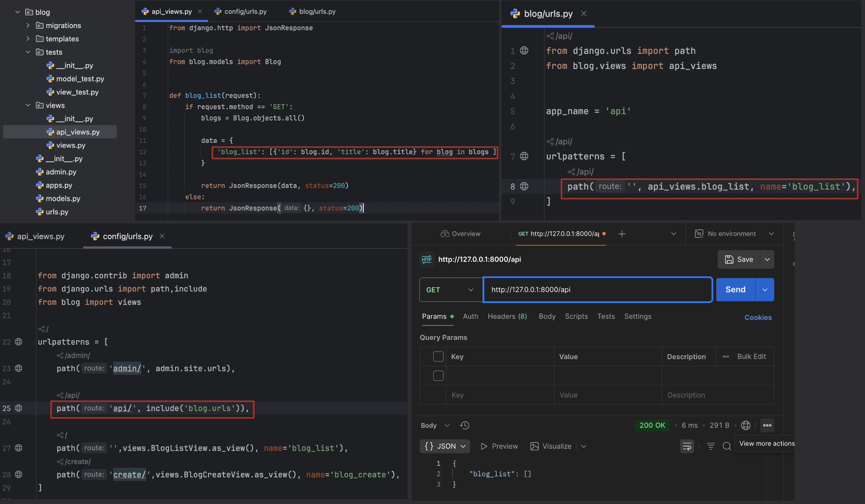
Task: Switch to the Headers (8) tab
Action: coord(507,316)
